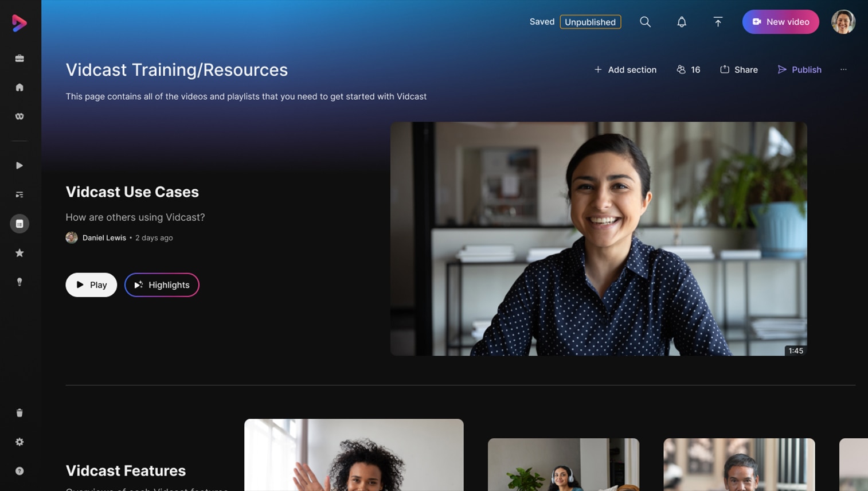Viewport: 868px width, 491px height.
Task: Click the '2 days ago' timestamp
Action: tap(154, 237)
